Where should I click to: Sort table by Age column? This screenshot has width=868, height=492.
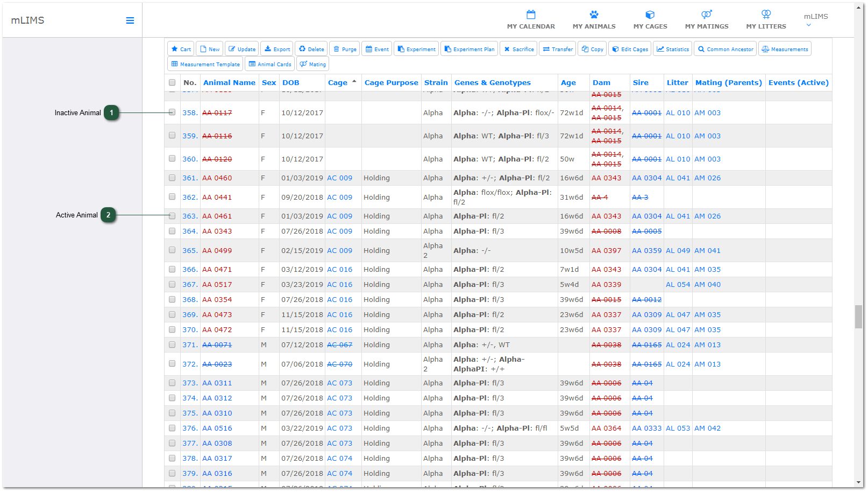[x=568, y=82]
